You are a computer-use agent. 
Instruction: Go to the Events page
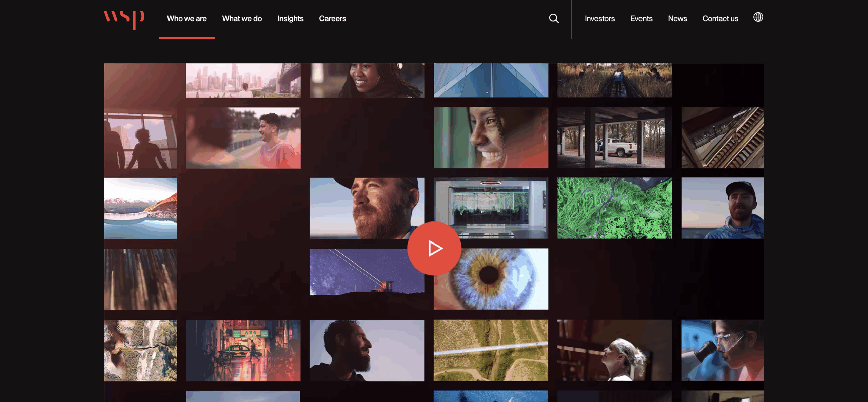click(x=641, y=19)
